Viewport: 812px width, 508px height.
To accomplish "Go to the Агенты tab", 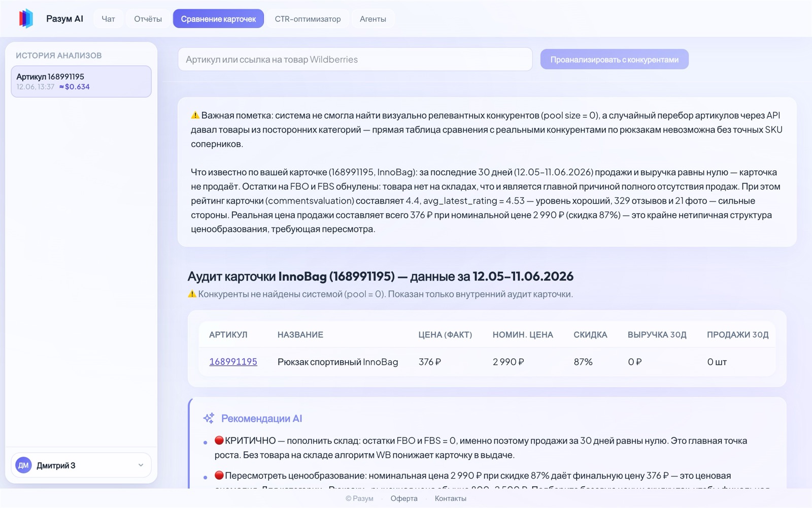I will coord(373,19).
